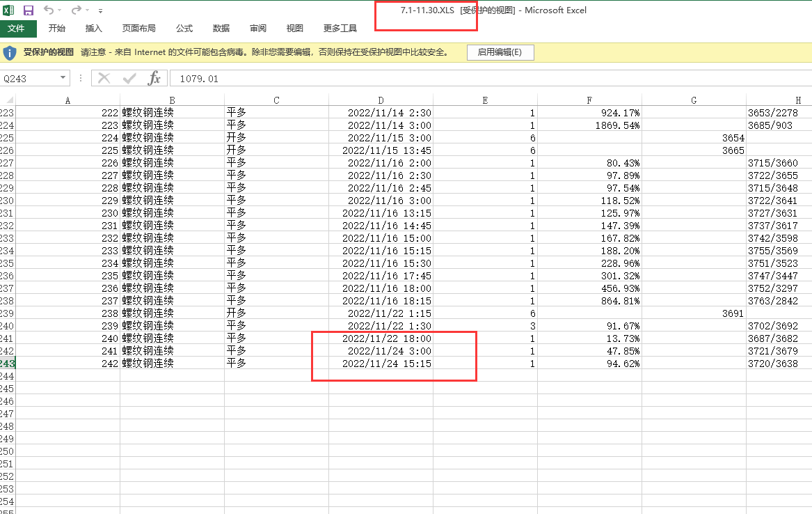Viewport: 812px width, 514px height.
Task: Switch to the 公式 ribbon tab
Action: click(184, 29)
